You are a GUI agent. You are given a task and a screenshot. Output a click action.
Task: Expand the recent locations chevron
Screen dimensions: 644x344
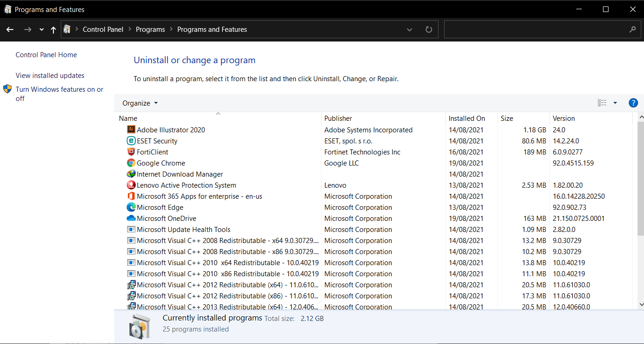click(41, 30)
